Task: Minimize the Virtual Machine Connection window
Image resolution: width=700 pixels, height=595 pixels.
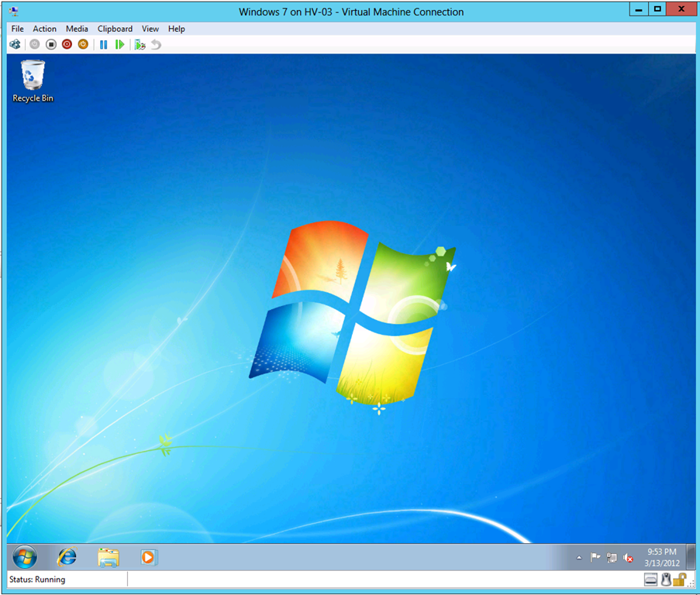Action: tap(639, 9)
